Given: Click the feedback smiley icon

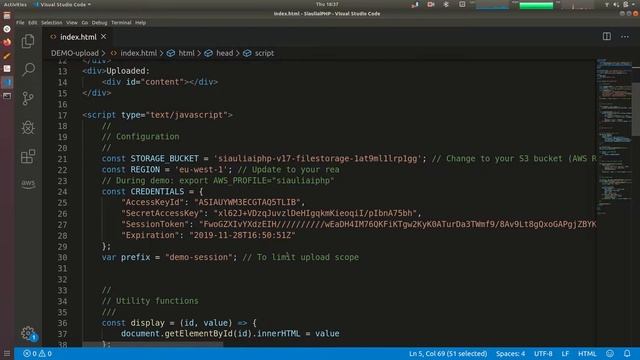Looking at the screenshot, I should 610,353.
